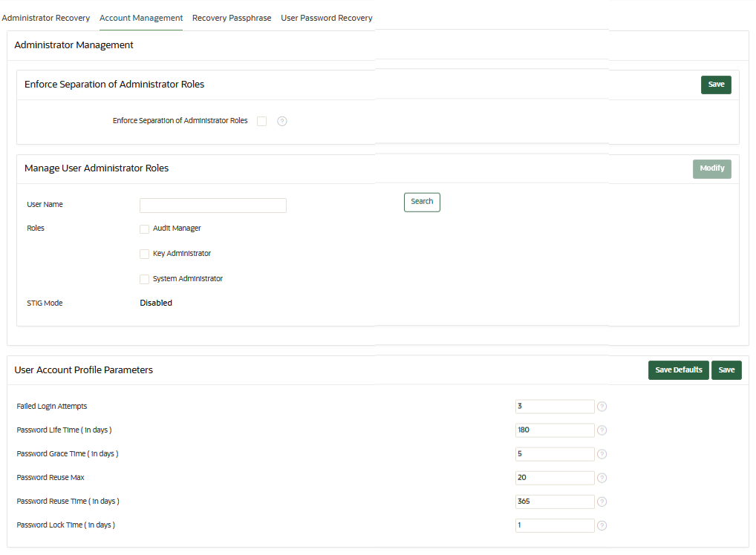Click Save Defaults for profile parameters
The image size is (756, 555).
click(x=678, y=370)
